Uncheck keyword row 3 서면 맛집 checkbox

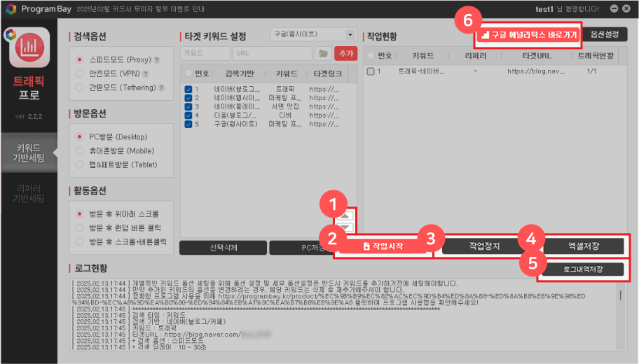[188, 106]
